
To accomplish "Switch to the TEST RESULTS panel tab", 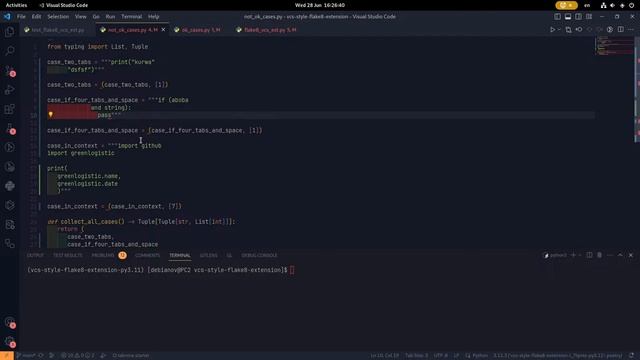I will [68, 255].
